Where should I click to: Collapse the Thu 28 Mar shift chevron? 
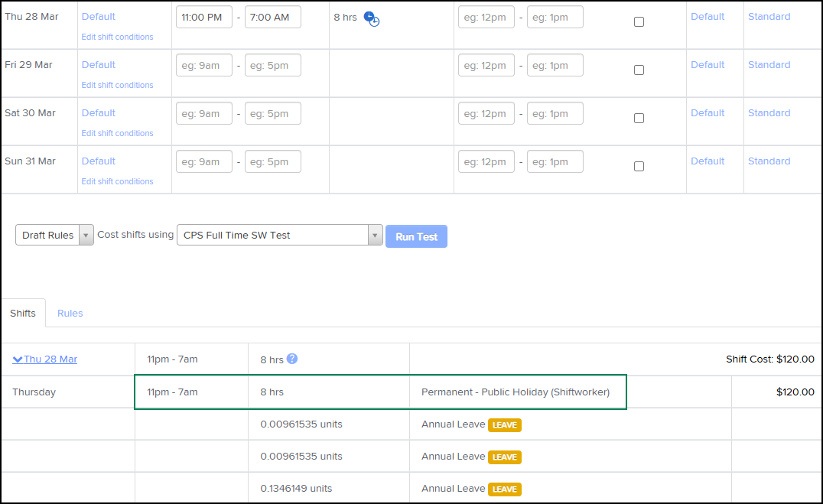click(18, 359)
